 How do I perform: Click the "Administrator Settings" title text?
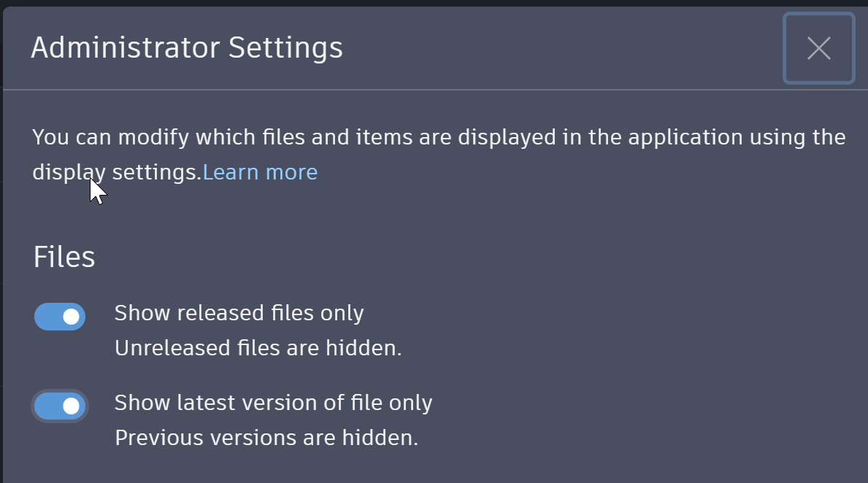pyautogui.click(x=187, y=47)
